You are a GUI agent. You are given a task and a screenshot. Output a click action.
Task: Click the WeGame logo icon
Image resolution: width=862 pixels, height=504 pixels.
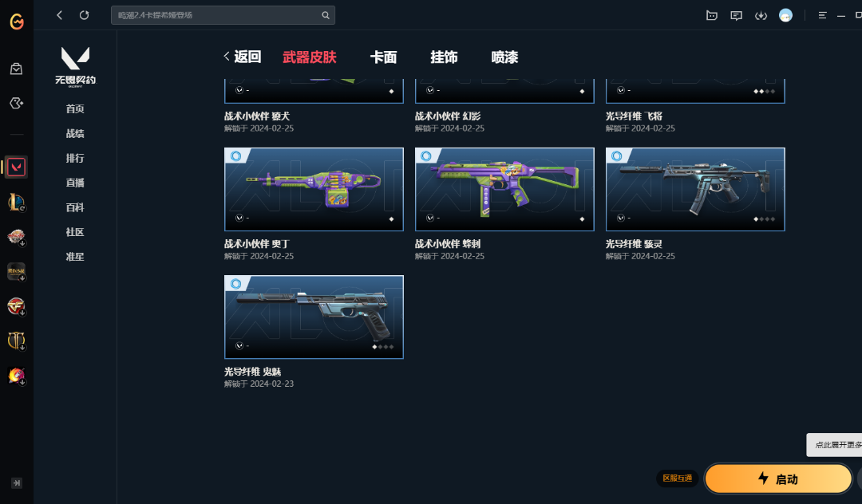pos(17,22)
